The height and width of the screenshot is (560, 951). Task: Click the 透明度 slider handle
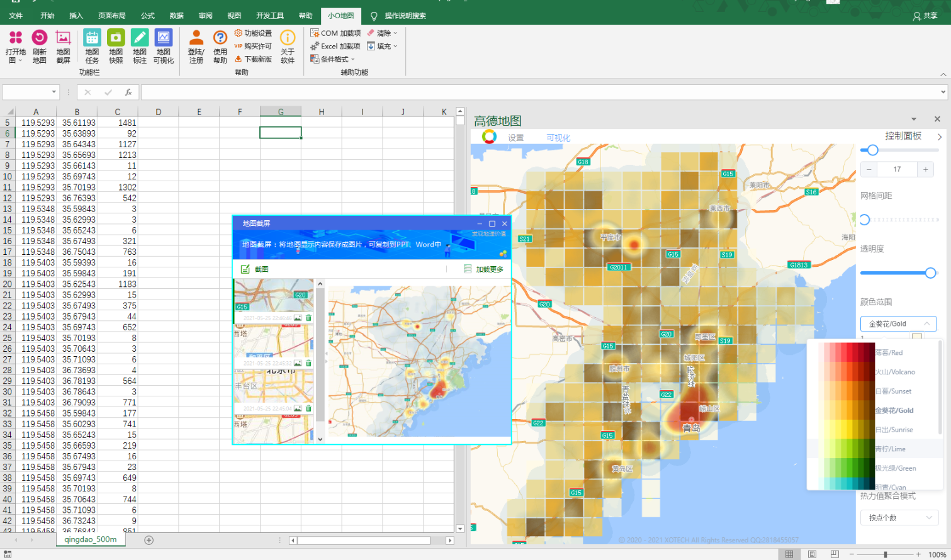click(x=931, y=272)
